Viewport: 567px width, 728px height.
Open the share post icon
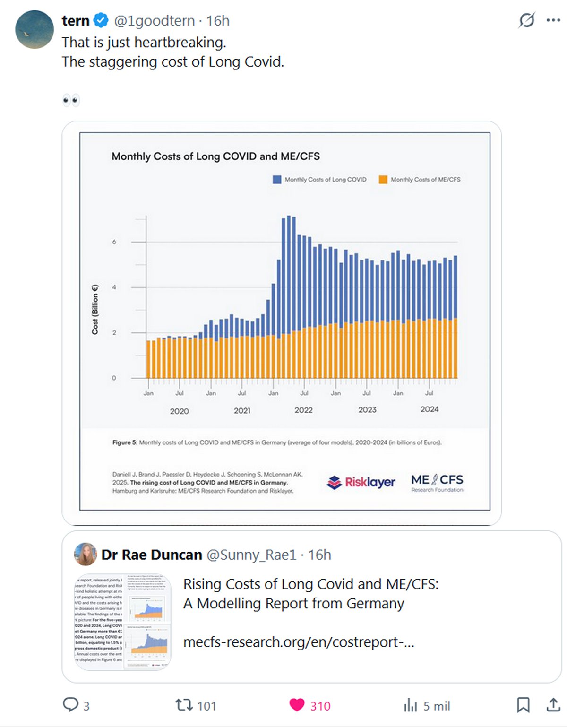553,705
